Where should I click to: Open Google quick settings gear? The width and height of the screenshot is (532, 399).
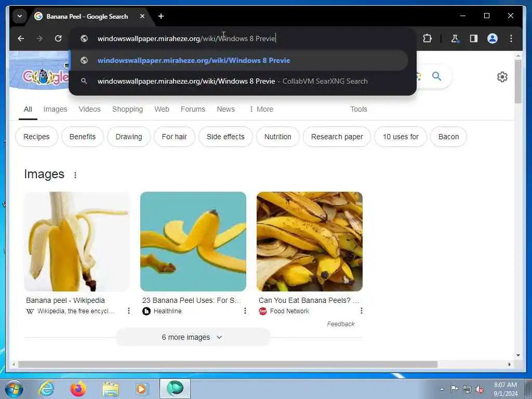502,77
